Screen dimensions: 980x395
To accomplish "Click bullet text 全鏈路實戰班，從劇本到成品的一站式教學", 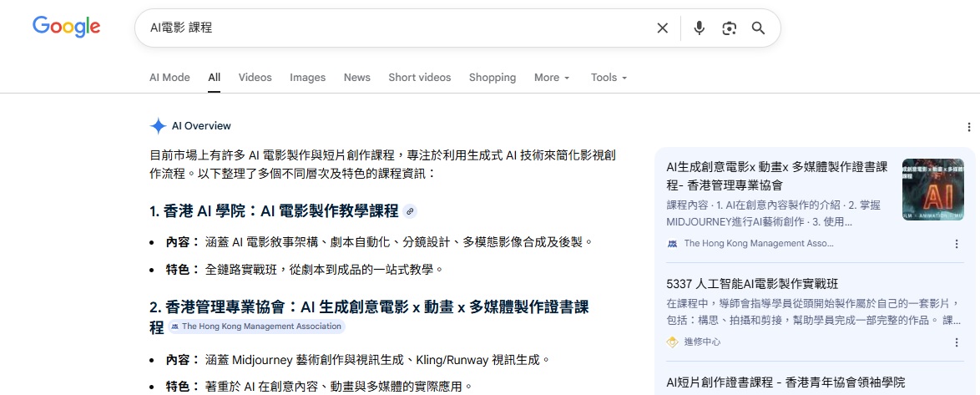I will click(324, 270).
